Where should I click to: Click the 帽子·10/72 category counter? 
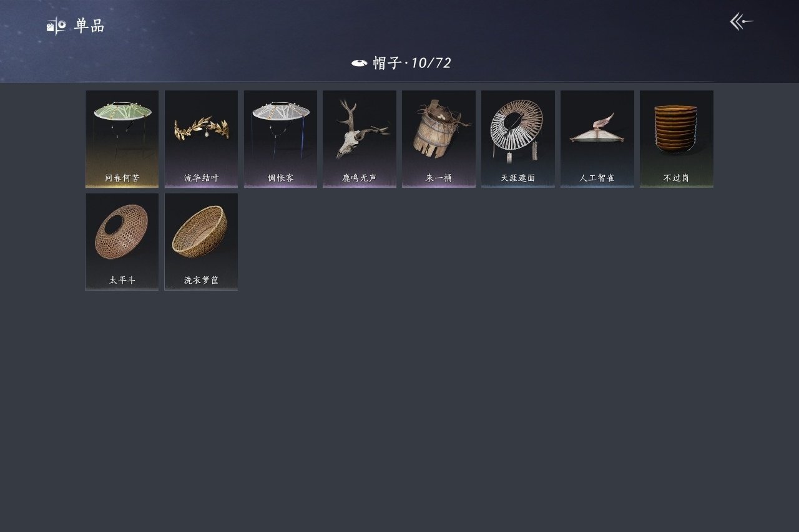412,63
